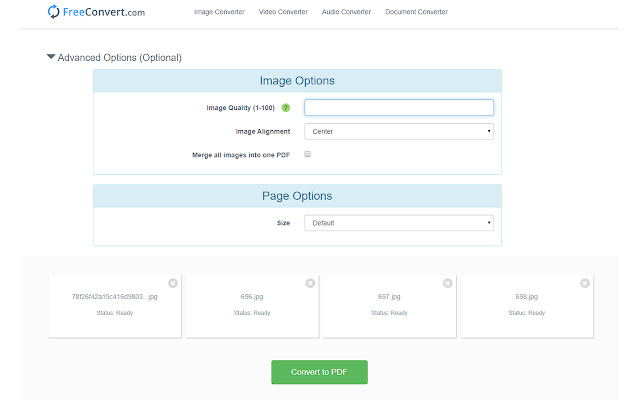Click the Convert to PDF button
Viewport: 640px width, 400px height.
pos(319,372)
